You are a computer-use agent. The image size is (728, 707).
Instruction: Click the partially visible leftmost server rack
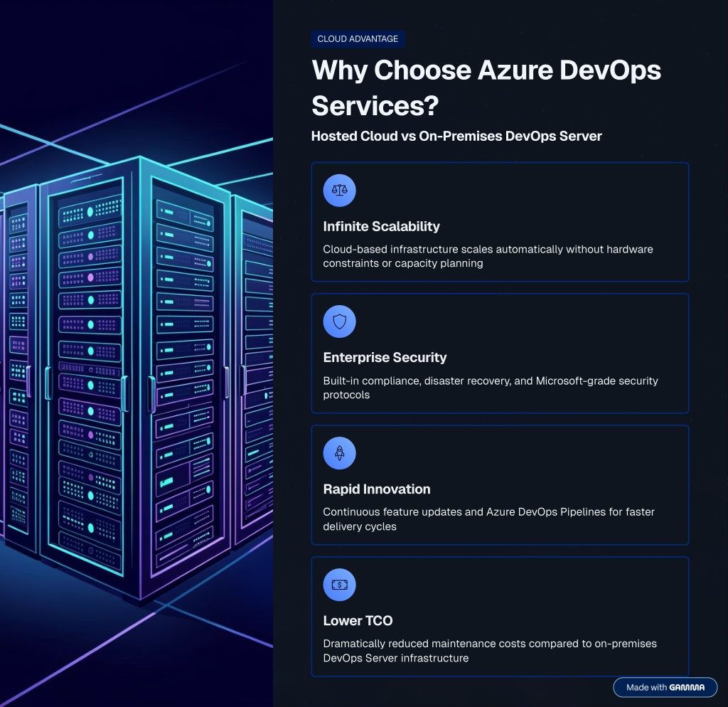coord(18,370)
